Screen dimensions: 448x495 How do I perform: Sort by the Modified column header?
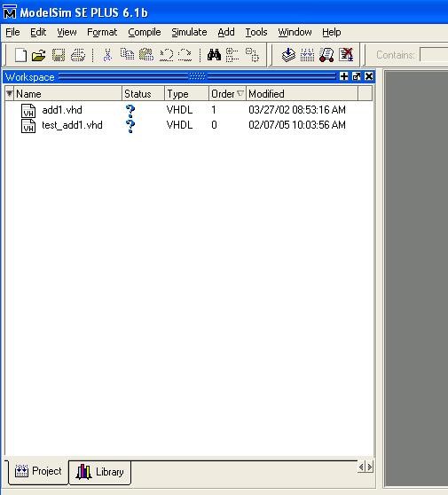pos(303,93)
